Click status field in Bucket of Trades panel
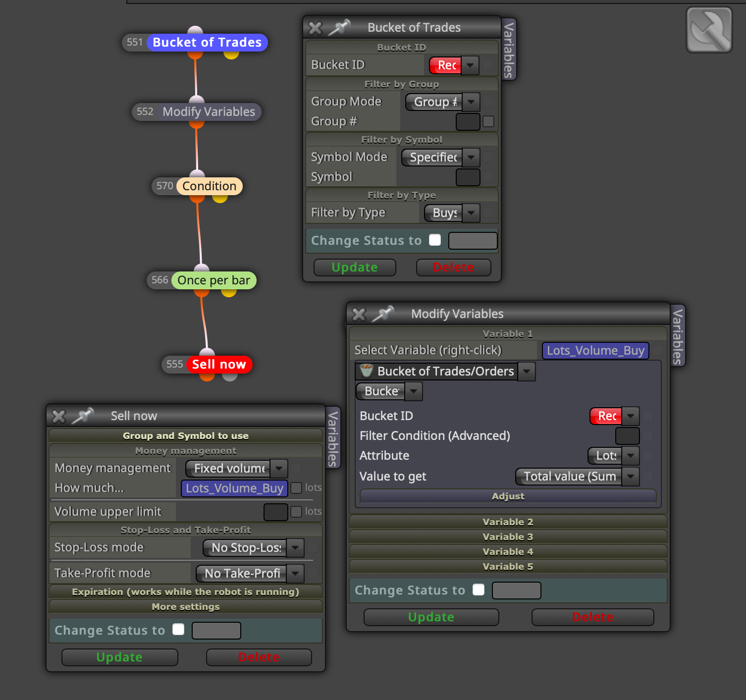 point(473,241)
